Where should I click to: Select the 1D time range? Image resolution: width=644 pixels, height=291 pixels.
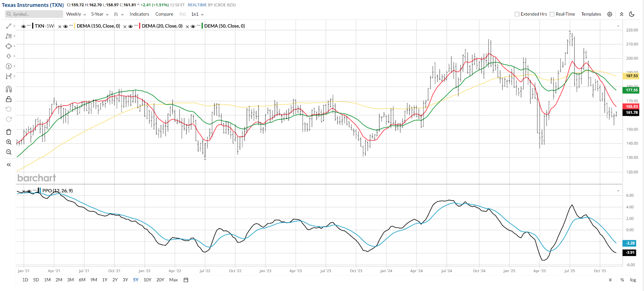tap(25, 280)
